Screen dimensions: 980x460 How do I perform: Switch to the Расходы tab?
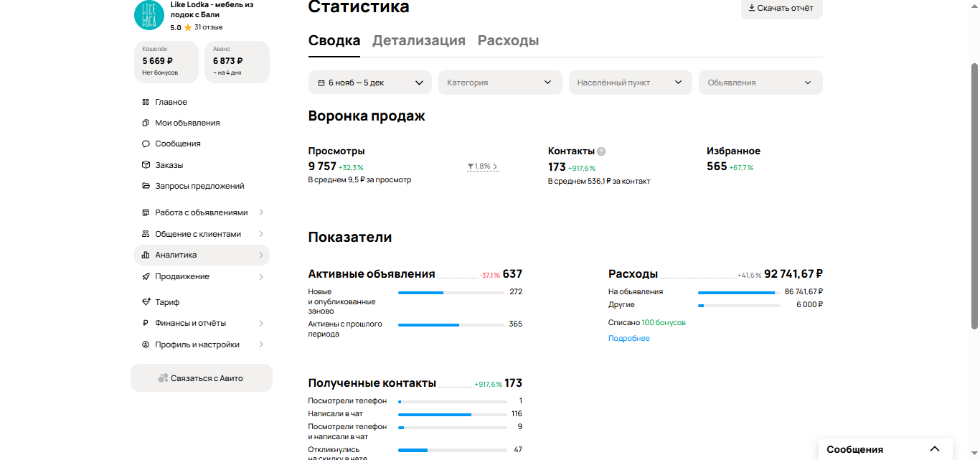pos(509,40)
